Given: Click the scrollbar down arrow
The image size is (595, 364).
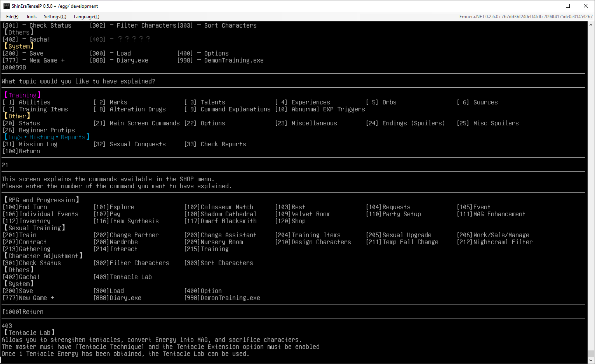Looking at the screenshot, I should coord(591,360).
